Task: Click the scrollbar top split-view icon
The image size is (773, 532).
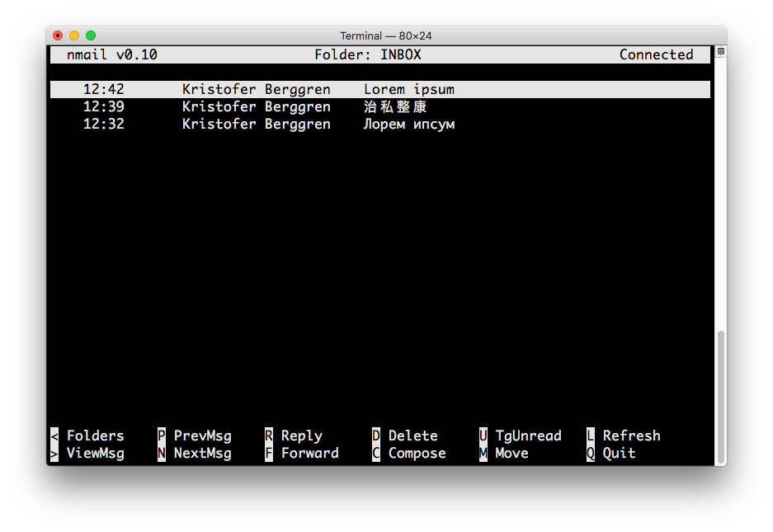Action: pos(721,51)
